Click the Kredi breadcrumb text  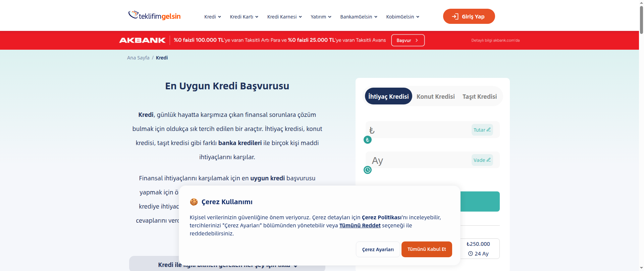[x=162, y=58]
